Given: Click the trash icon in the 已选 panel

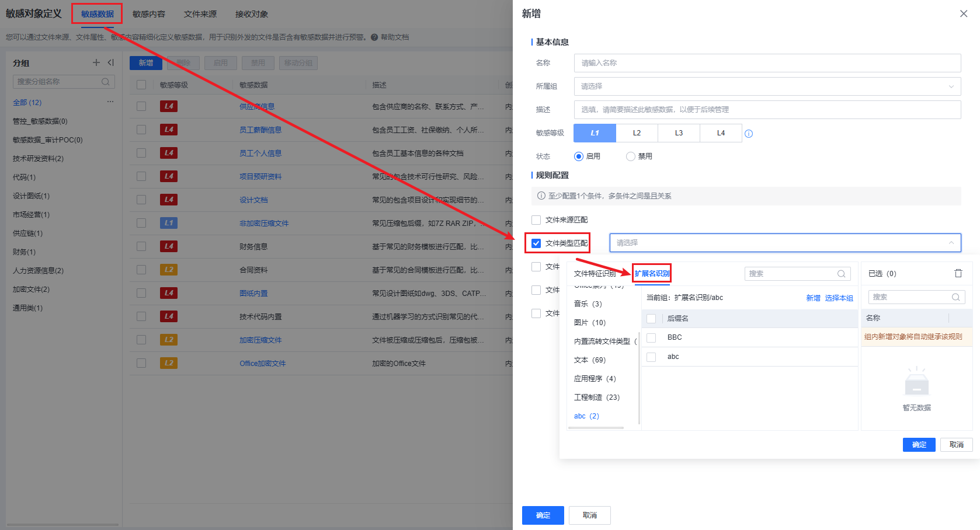Looking at the screenshot, I should coord(958,273).
